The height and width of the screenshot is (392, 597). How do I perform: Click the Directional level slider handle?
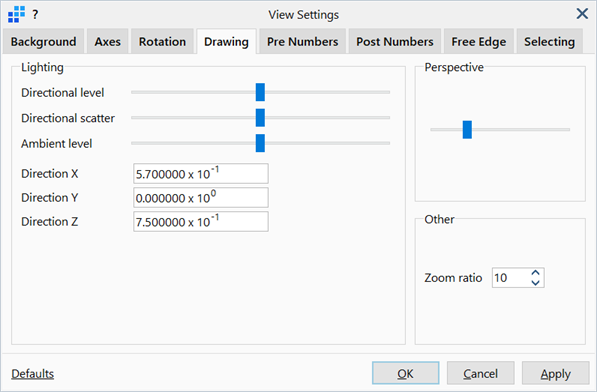260,92
